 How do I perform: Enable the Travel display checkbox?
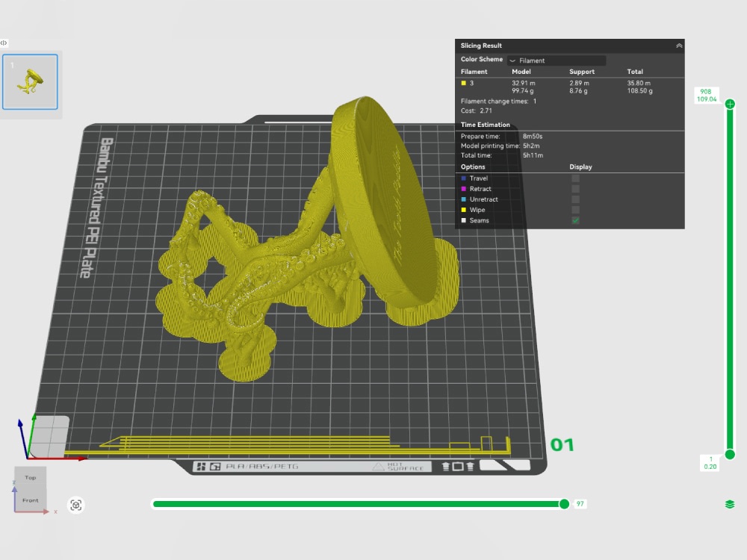pyautogui.click(x=575, y=178)
